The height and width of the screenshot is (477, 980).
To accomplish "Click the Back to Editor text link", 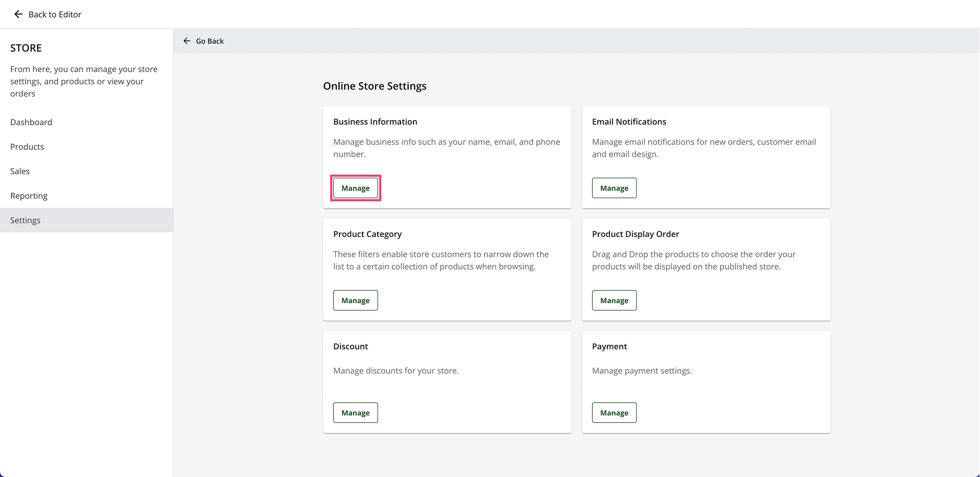I will pos(55,14).
